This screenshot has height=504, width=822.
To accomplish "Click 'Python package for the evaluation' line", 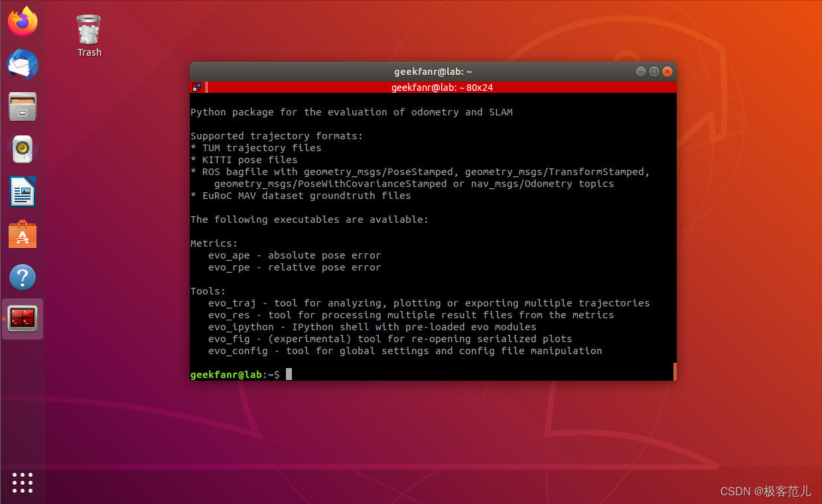I will click(x=352, y=112).
